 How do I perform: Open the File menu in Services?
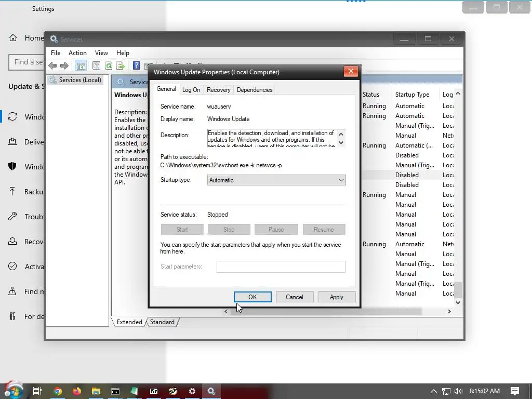tap(56, 53)
